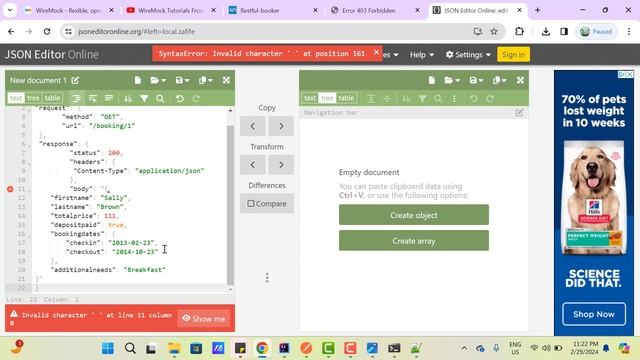Click the error marker on line 11

pyautogui.click(x=10, y=189)
